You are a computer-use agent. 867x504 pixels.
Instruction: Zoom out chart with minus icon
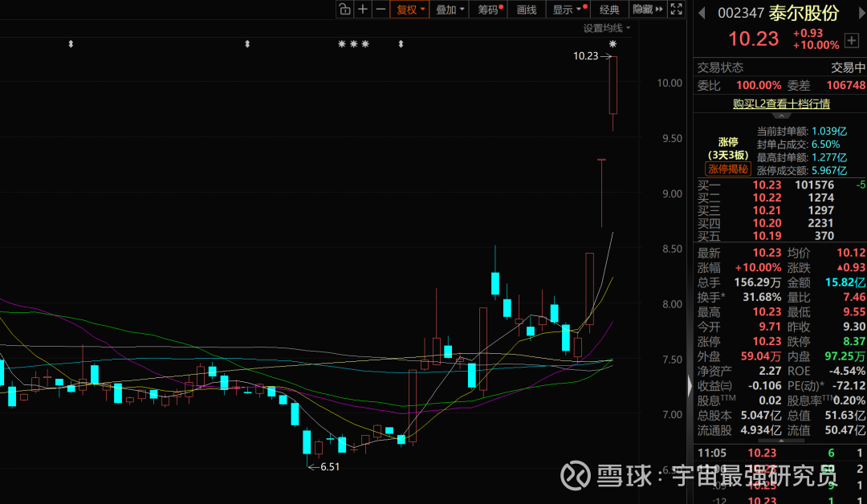point(381,9)
